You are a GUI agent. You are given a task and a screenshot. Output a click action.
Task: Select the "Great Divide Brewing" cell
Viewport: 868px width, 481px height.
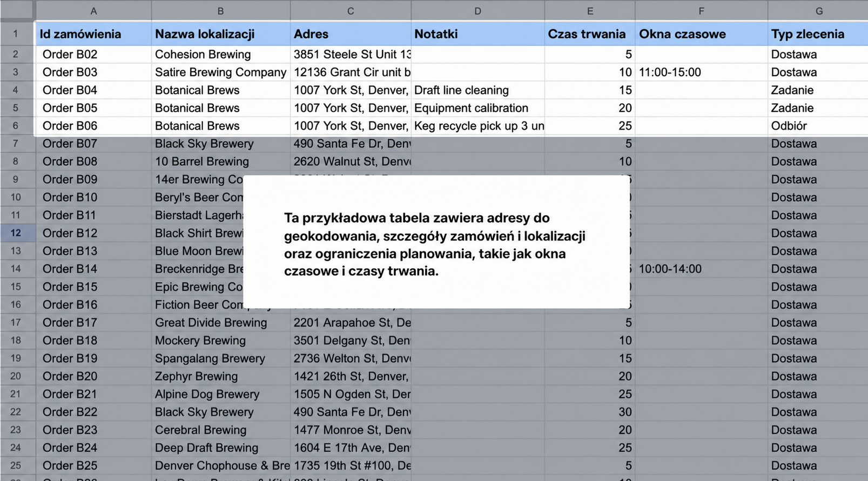(220, 323)
